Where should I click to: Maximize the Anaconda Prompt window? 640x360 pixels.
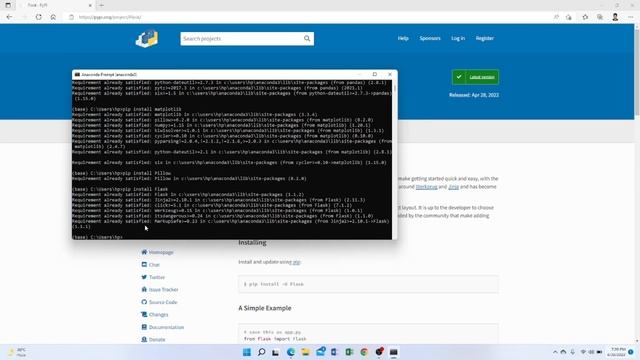374,74
